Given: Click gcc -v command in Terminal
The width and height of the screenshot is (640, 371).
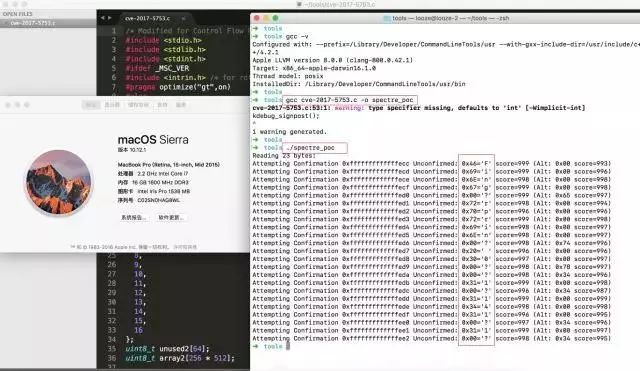Looking at the screenshot, I should (x=297, y=36).
